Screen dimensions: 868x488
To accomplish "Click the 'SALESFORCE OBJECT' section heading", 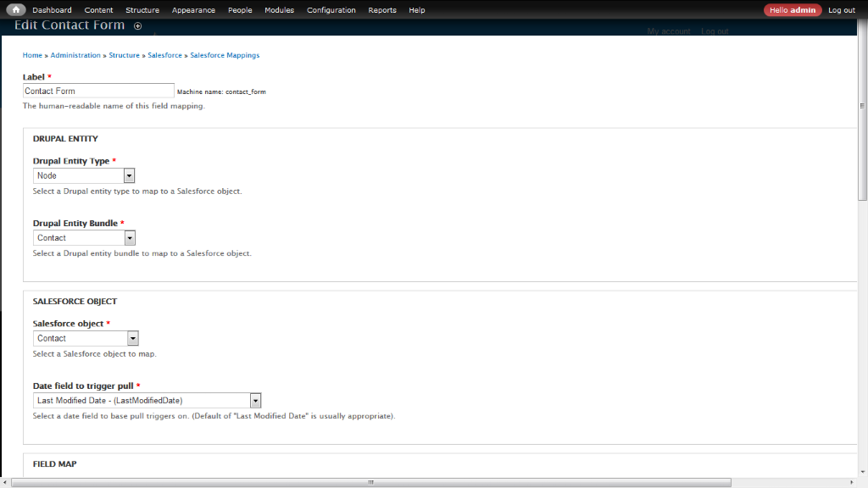I will click(x=75, y=302).
